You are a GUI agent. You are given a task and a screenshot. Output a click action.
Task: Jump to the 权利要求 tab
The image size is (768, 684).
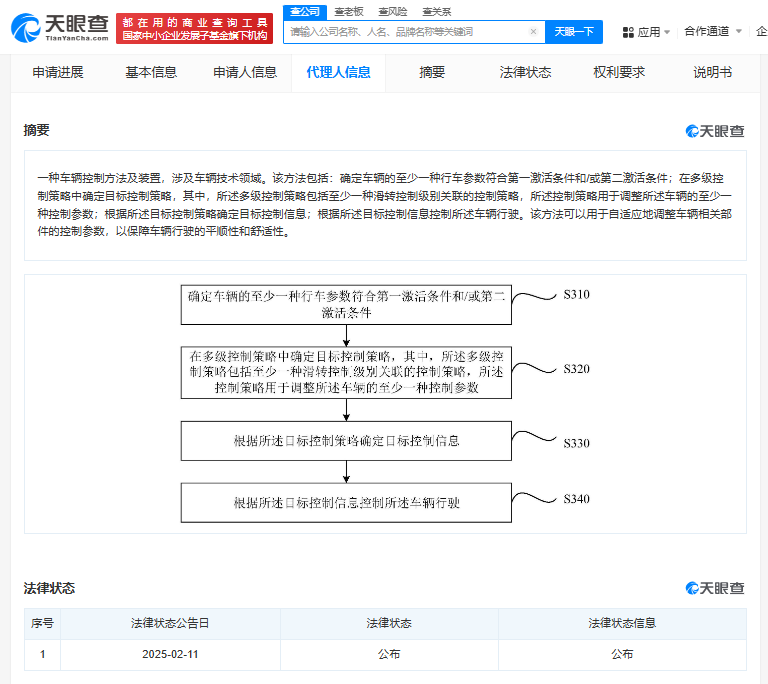619,72
